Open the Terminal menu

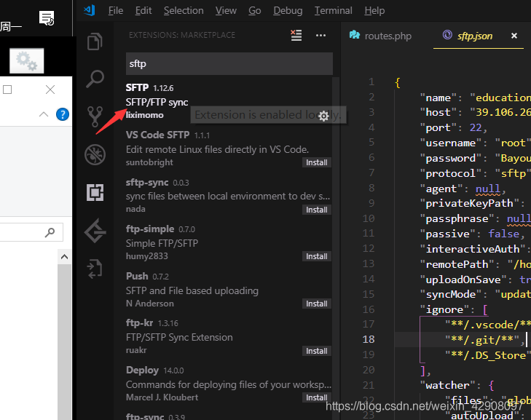[x=333, y=11]
